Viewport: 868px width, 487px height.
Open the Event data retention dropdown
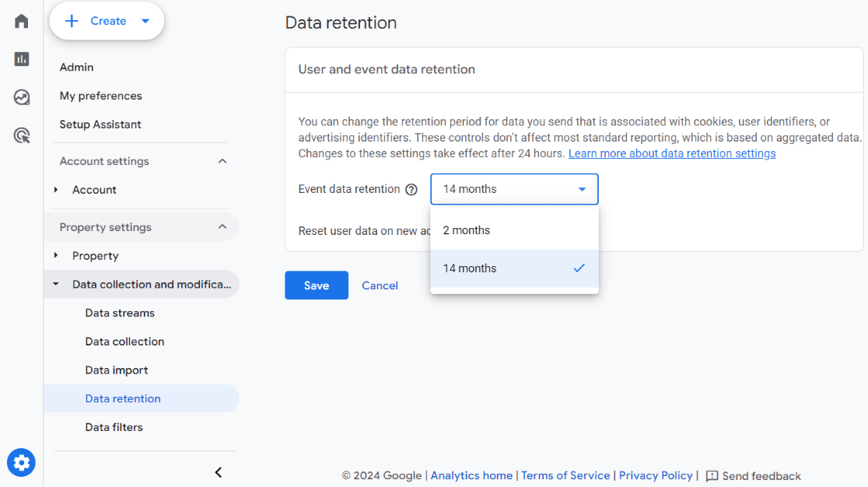click(514, 189)
